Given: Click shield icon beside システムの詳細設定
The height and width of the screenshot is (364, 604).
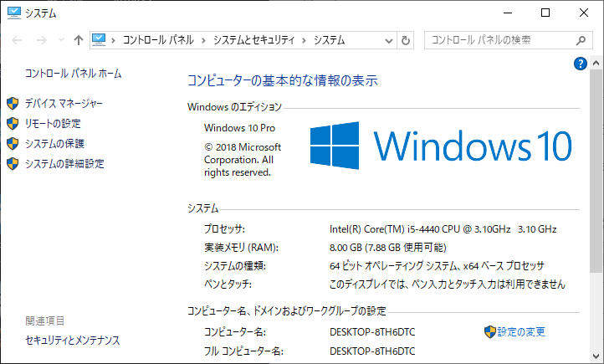Looking at the screenshot, I should click(x=13, y=163).
